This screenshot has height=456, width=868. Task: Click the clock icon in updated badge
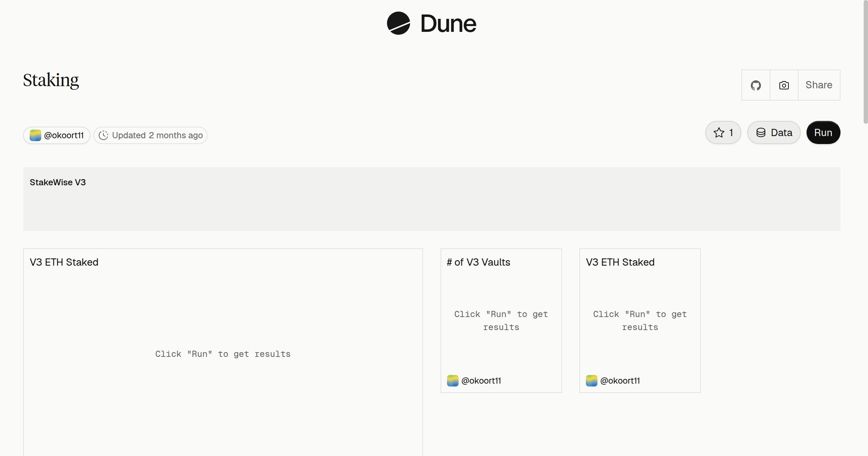coord(103,135)
